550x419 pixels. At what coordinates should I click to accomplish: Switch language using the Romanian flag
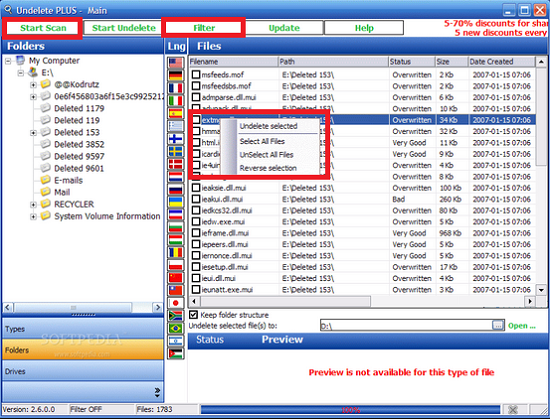175,252
